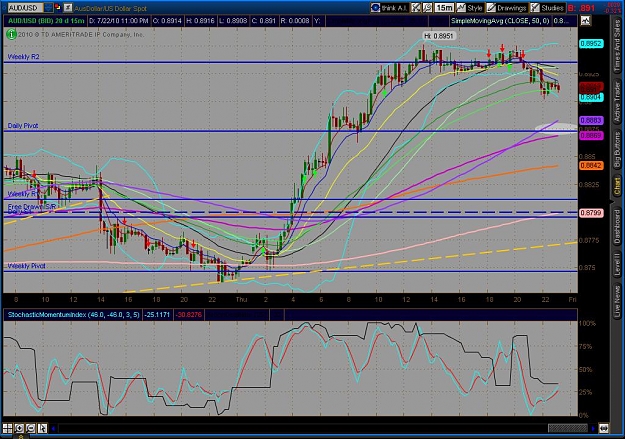Click the green info icon near copyright
625x439 pixels.
(11, 35)
